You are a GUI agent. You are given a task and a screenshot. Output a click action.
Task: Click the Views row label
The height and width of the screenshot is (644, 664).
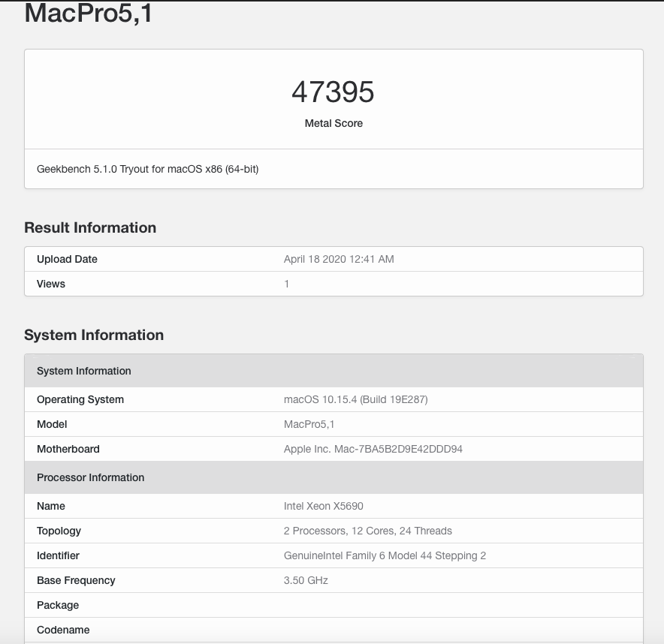coord(51,284)
